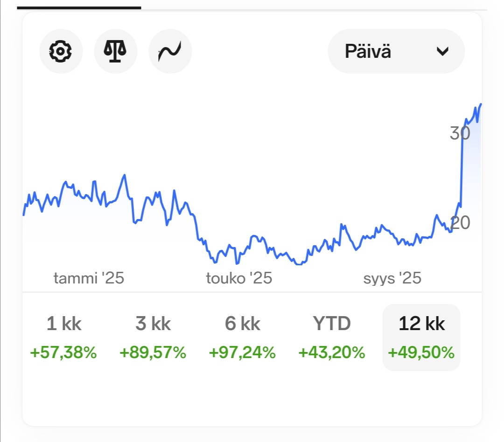Click the 30 price level label
Image resolution: width=504 pixels, height=442 pixels.
[x=460, y=134]
